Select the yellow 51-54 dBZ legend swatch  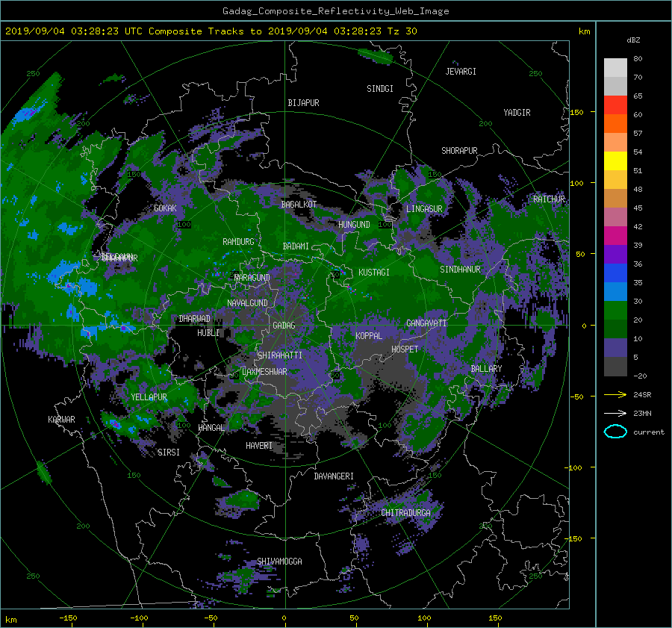(x=615, y=161)
